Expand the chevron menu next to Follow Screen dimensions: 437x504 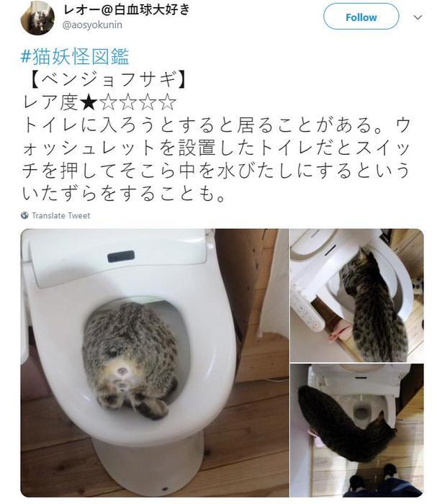[x=418, y=17]
